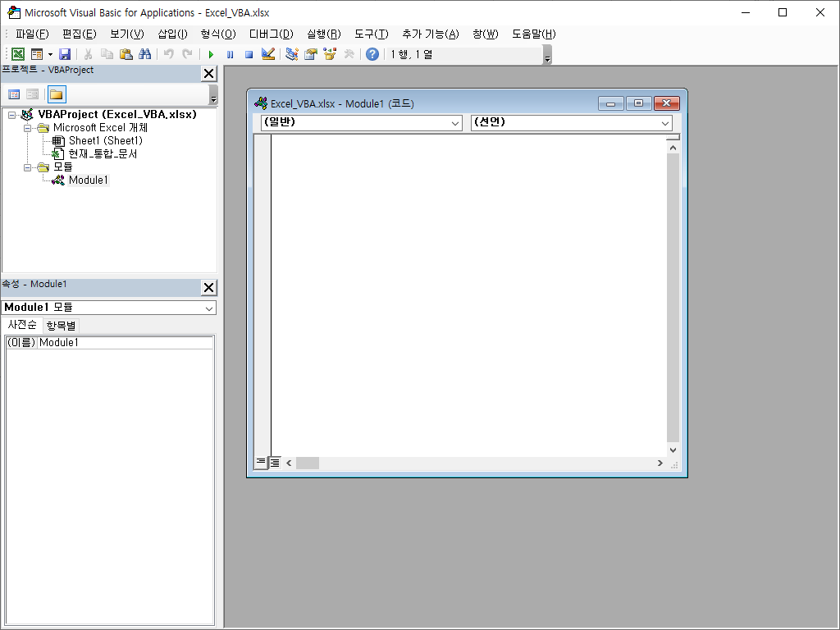Screen dimensions: 840x630
Task: Click the code window horizontal scroll left arrow
Action: coord(289,463)
